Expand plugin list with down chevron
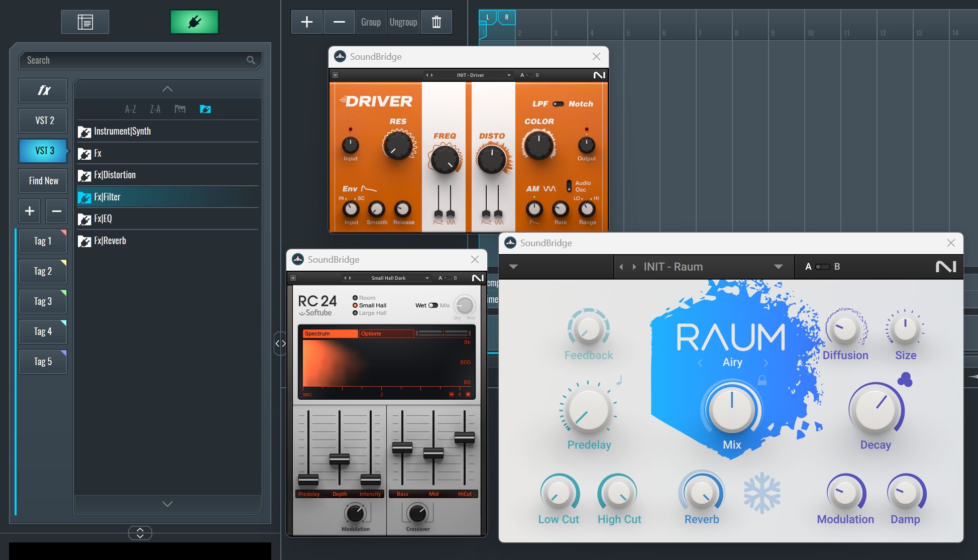The image size is (978, 560). [x=167, y=504]
